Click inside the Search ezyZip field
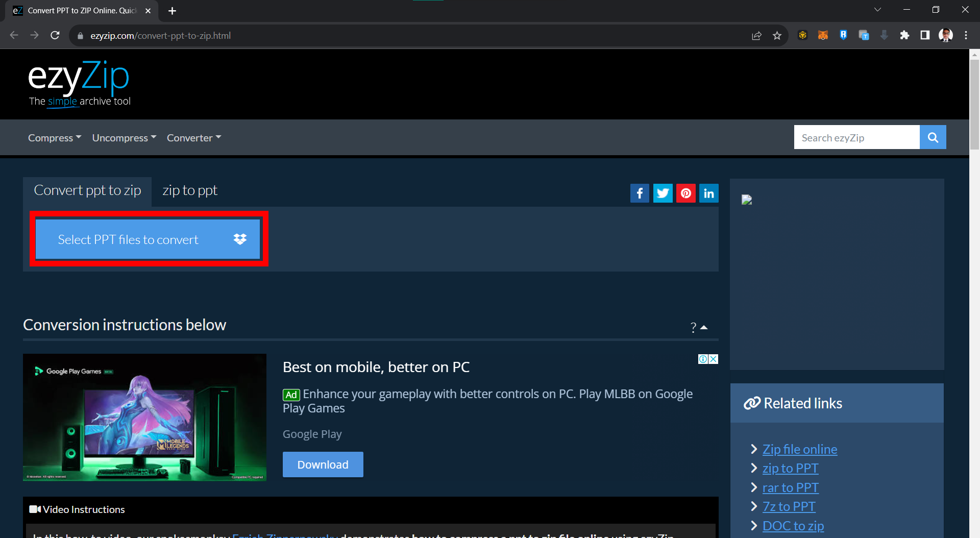980x538 pixels. (856, 138)
